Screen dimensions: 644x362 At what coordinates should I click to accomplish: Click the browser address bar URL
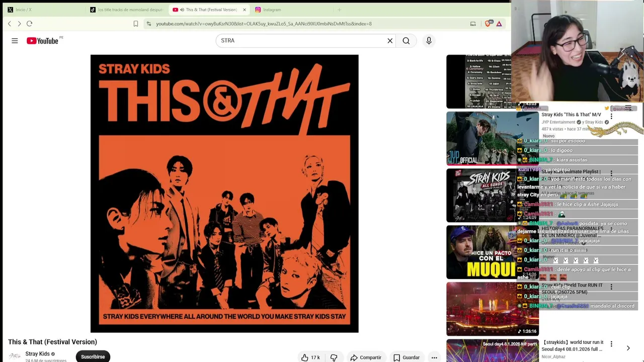coord(264,24)
